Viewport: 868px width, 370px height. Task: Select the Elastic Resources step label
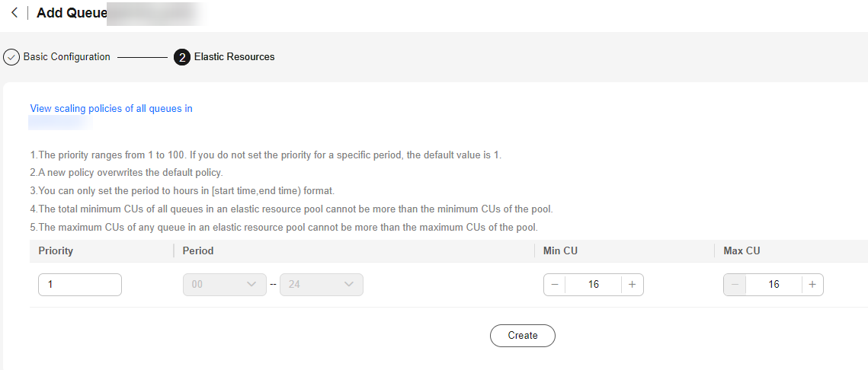[234, 57]
